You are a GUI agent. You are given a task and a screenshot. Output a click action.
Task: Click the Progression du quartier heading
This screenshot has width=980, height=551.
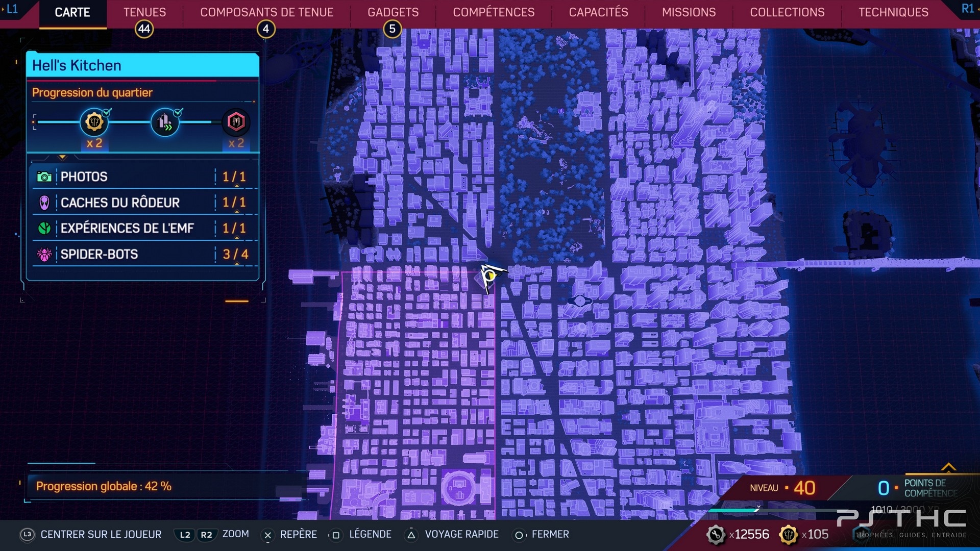(x=92, y=92)
